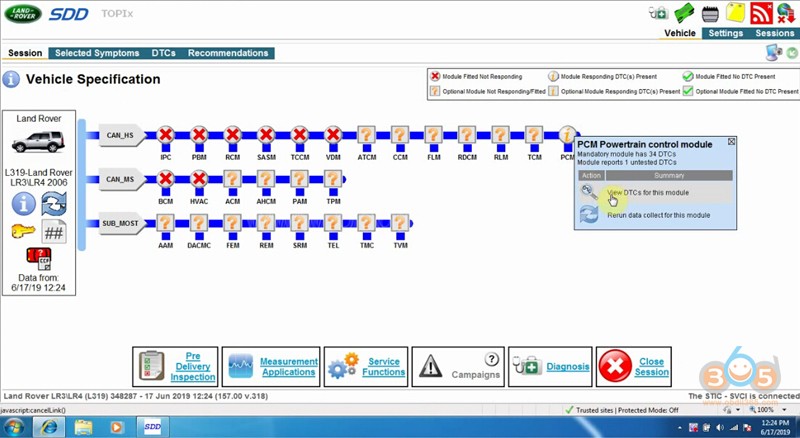Image resolution: width=800 pixels, height=438 pixels.
Task: Open the hash ## document icon
Action: [54, 232]
